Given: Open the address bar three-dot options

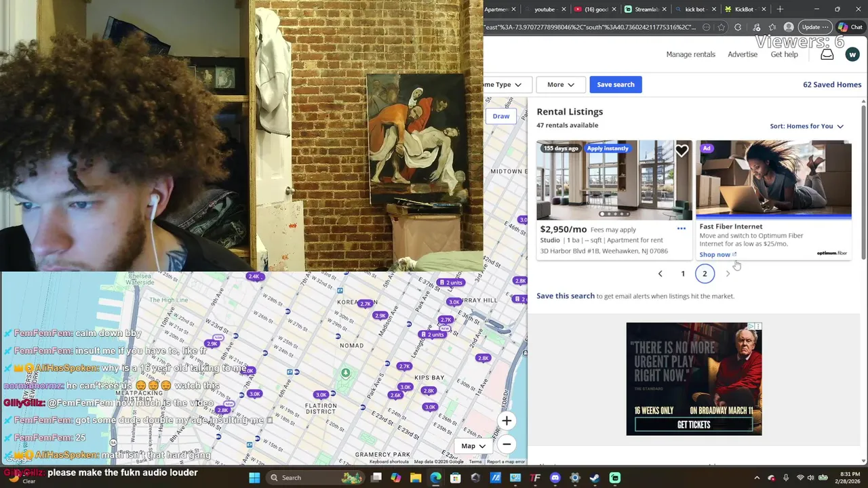Looking at the screenshot, I should coord(707,27).
